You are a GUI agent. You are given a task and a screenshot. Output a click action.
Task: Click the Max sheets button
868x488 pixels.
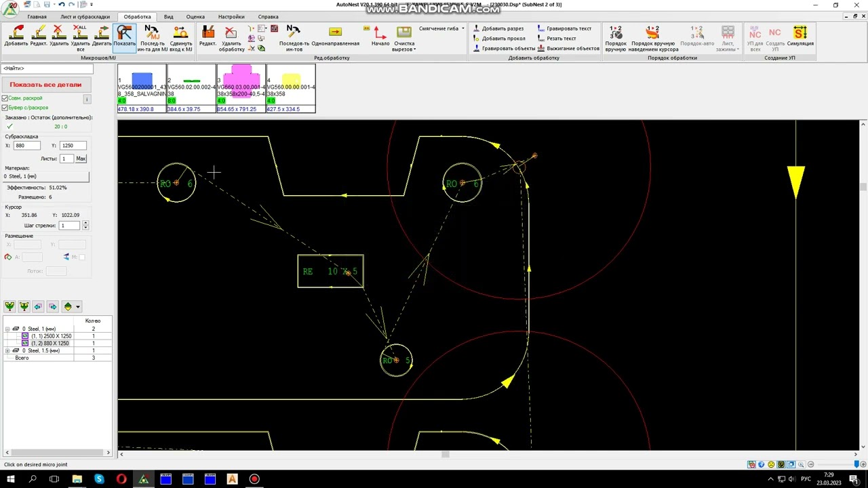coord(81,159)
